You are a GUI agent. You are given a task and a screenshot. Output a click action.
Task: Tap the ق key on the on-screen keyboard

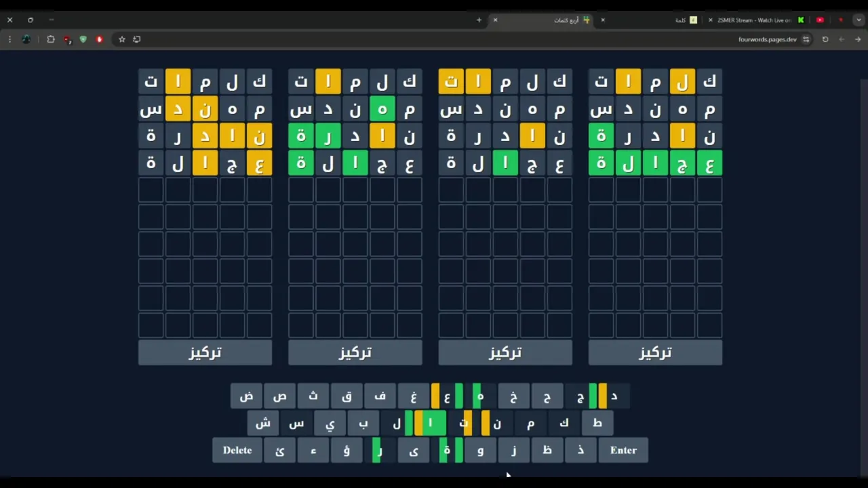click(x=347, y=396)
